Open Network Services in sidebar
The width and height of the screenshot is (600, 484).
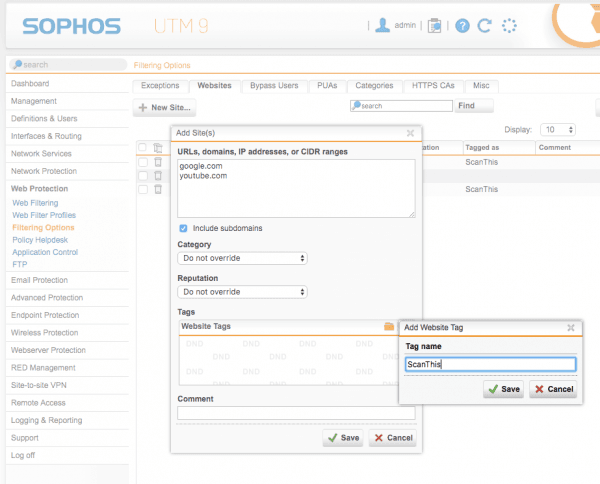coord(41,154)
